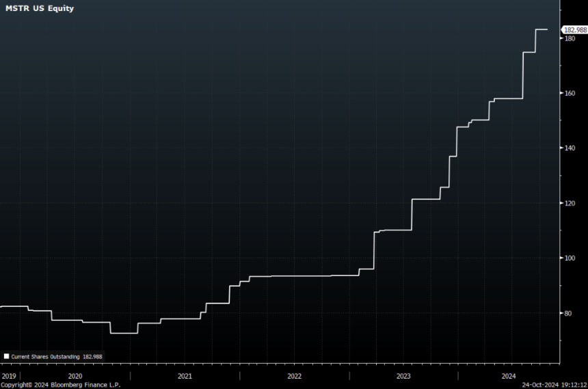Screen dimensions: 588x389
Task: Select the 2021 x-axis year label
Action: [185, 376]
